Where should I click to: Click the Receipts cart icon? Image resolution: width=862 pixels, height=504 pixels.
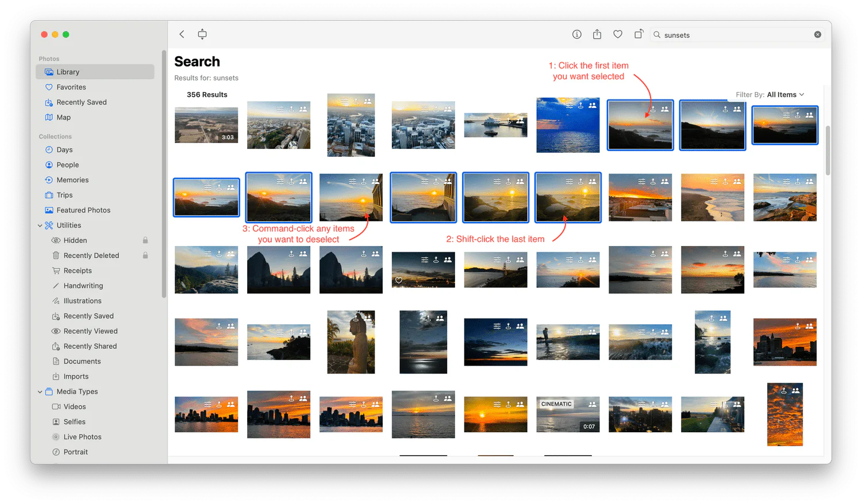[x=56, y=271]
